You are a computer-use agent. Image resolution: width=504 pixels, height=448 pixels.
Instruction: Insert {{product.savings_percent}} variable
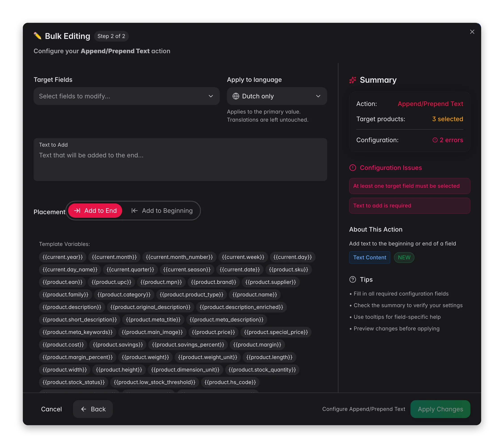188,345
